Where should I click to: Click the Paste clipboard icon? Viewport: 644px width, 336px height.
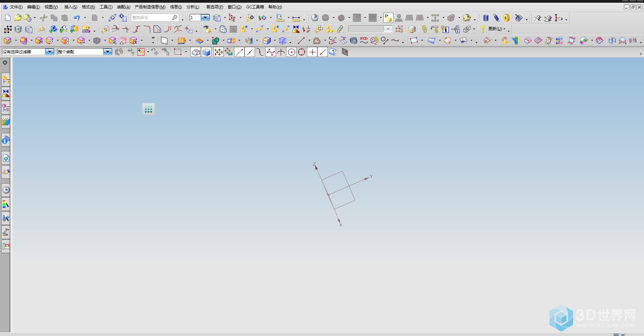pos(64,18)
